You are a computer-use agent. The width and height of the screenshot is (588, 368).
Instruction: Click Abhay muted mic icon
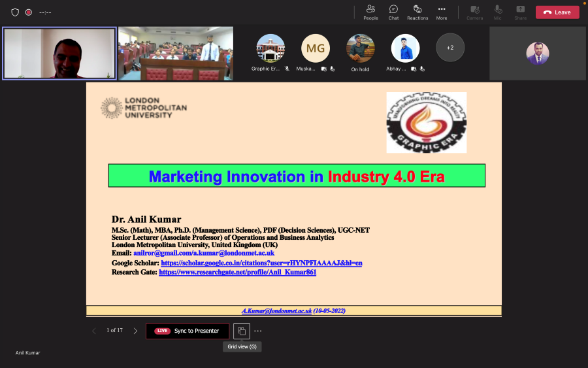[422, 69]
